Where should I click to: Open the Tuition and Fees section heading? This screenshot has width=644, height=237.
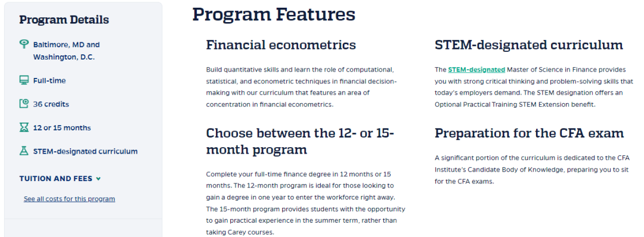[56, 179]
